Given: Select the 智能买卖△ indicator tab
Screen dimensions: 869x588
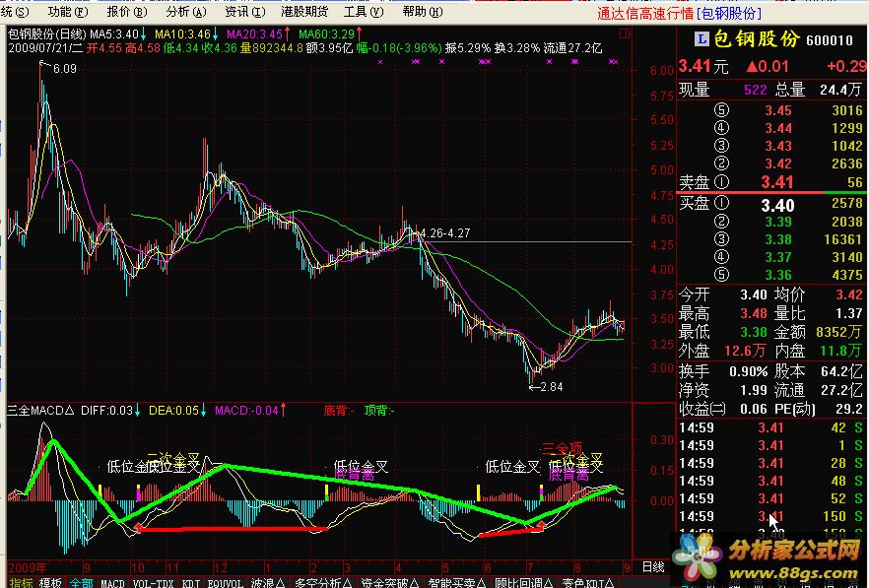Looking at the screenshot, I should point(457,582).
